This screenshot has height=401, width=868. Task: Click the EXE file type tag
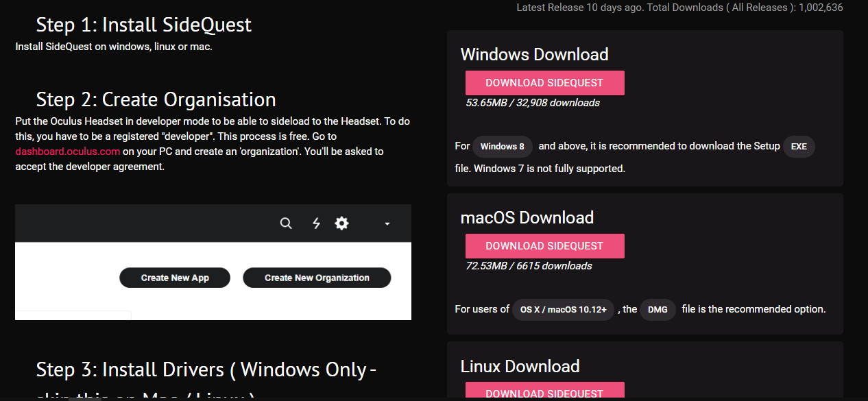coord(799,147)
